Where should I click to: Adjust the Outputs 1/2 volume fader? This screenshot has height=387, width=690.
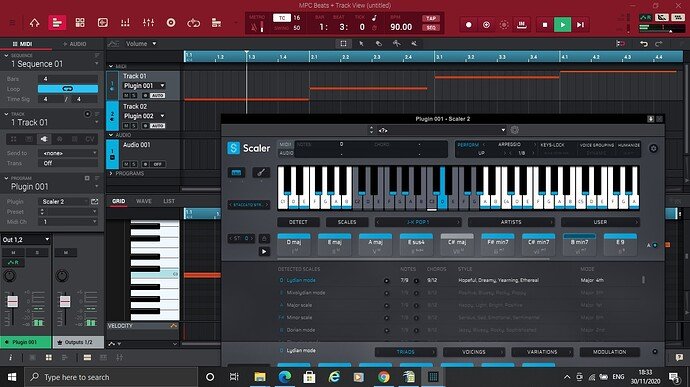[x=65, y=302]
